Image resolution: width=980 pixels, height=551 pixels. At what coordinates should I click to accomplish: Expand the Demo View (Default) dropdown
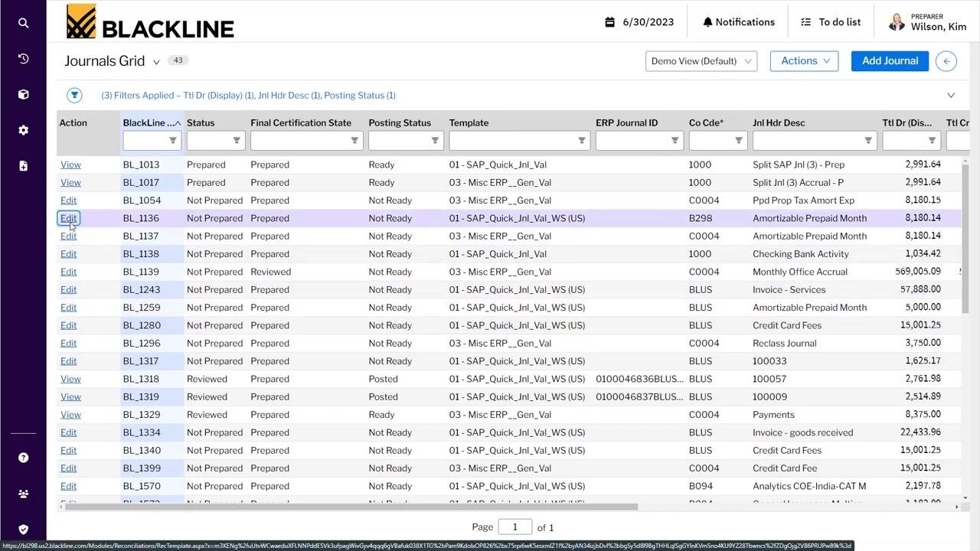click(x=701, y=61)
